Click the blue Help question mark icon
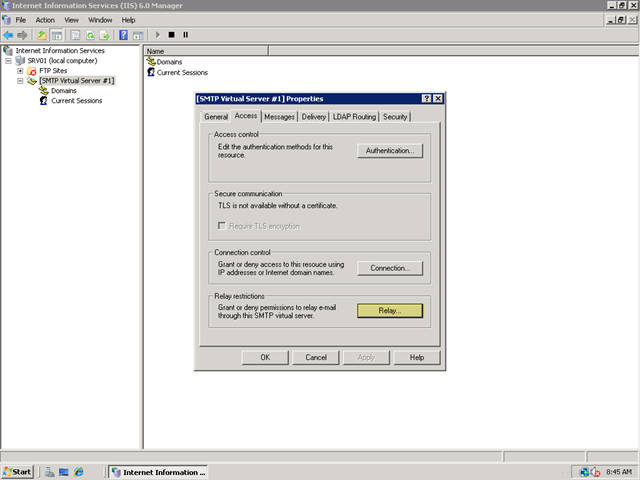Viewport: 640px width, 480px height. point(123,35)
